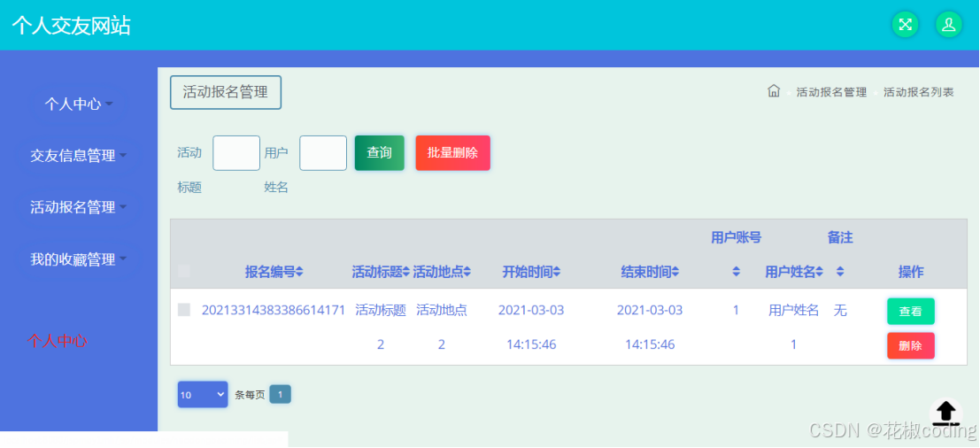
Task: Sort by 活动地点 column arrows
Action: click(x=467, y=272)
